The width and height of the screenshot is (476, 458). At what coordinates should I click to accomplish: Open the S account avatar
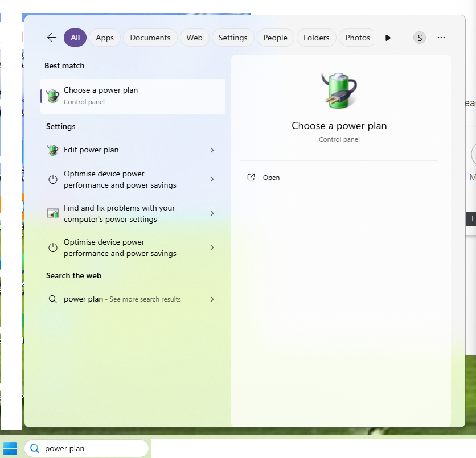(420, 38)
